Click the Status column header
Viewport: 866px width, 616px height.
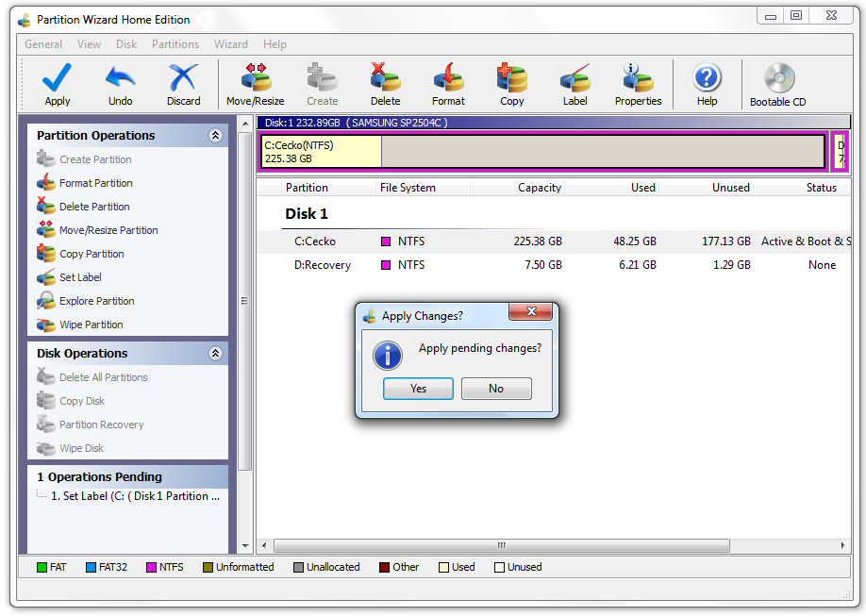tap(802, 188)
